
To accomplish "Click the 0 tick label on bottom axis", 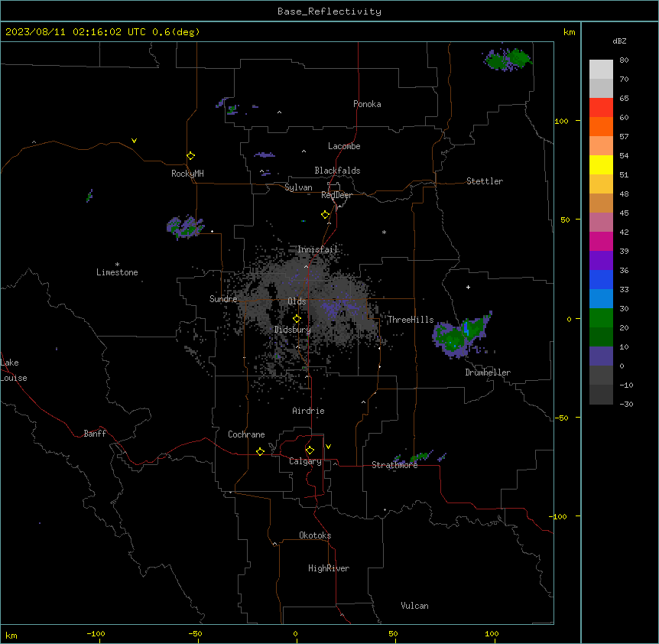I will 295,633.
